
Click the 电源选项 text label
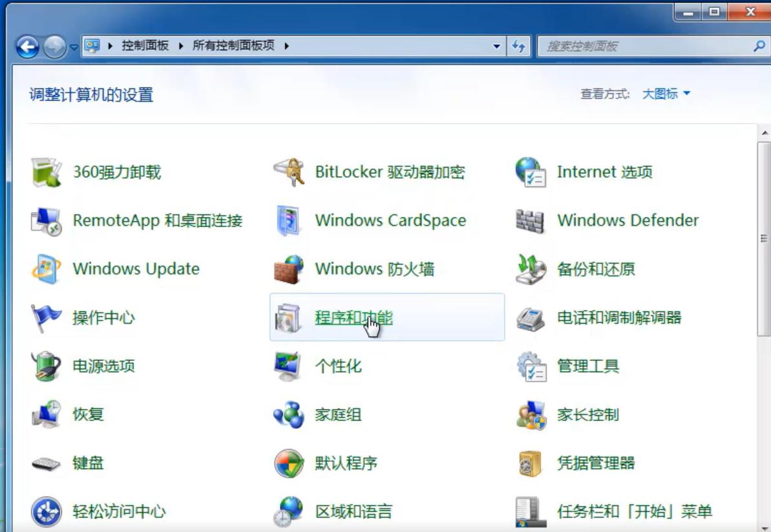point(104,367)
